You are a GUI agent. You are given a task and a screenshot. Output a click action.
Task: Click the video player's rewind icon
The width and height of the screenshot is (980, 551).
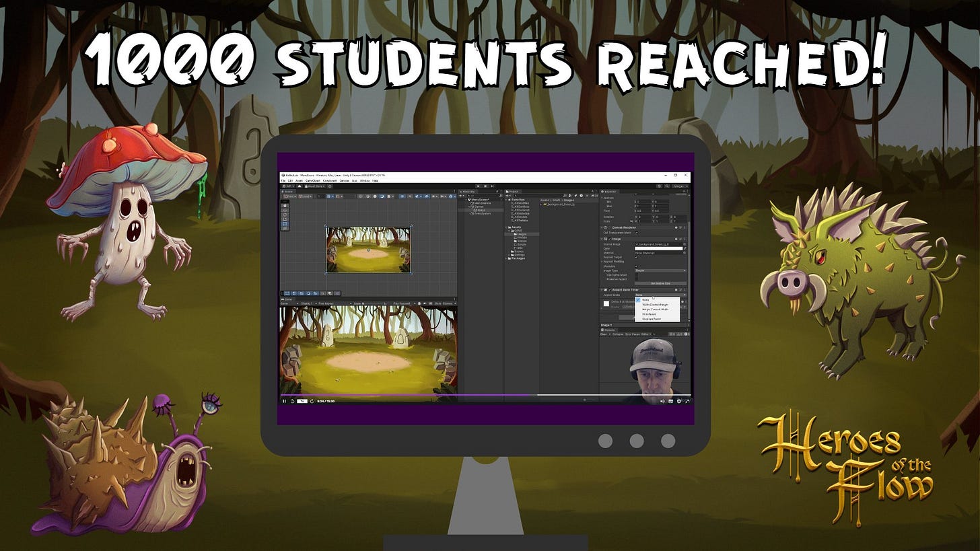(x=292, y=401)
